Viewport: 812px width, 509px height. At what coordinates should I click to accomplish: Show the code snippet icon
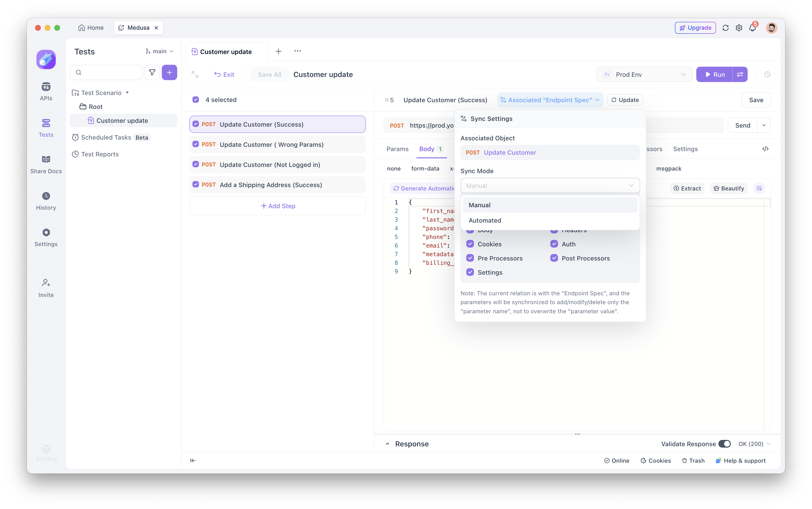tap(765, 149)
